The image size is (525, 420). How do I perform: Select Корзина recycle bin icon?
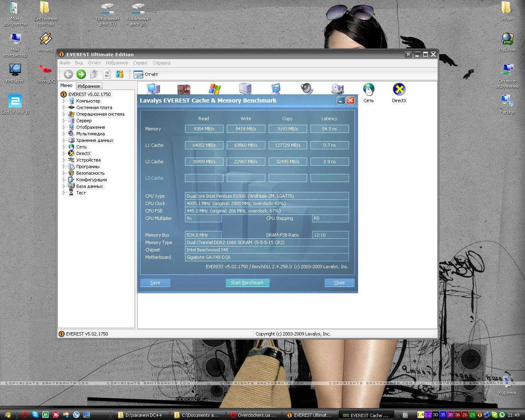[x=507, y=385]
